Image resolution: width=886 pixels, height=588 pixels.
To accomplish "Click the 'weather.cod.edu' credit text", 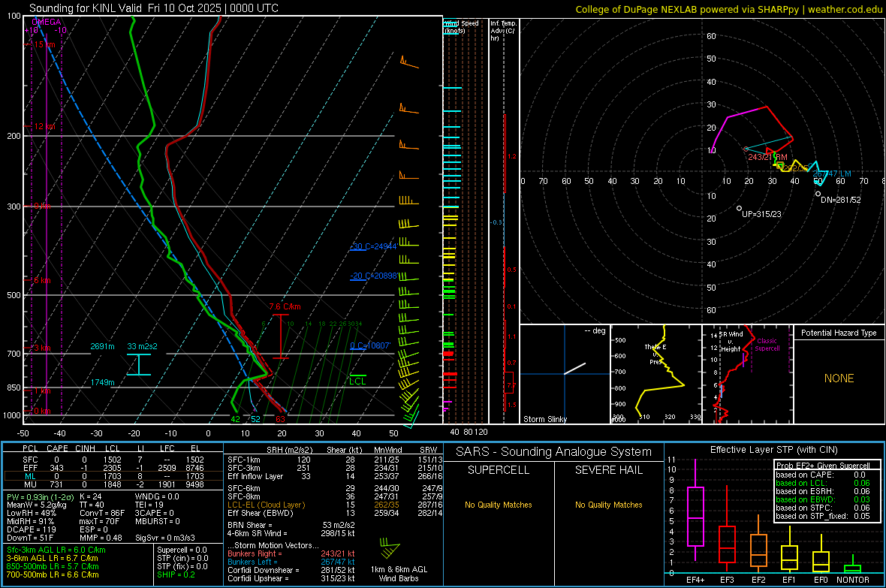I will (845, 9).
